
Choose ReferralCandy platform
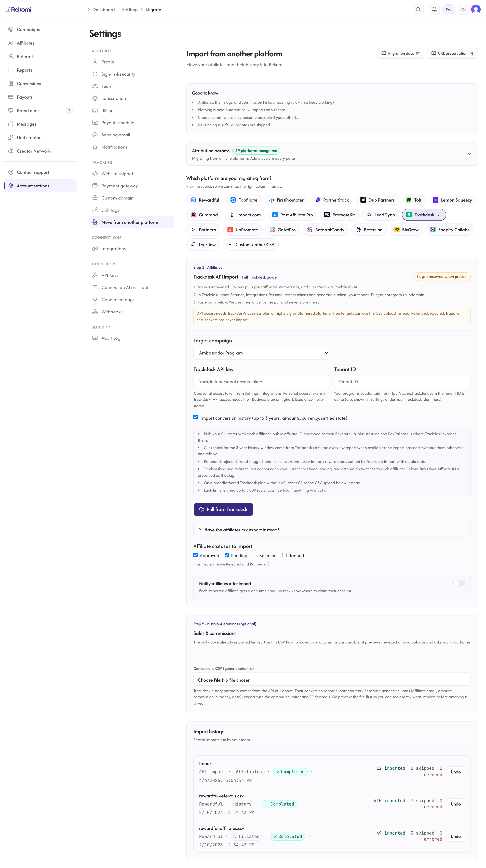coord(326,229)
